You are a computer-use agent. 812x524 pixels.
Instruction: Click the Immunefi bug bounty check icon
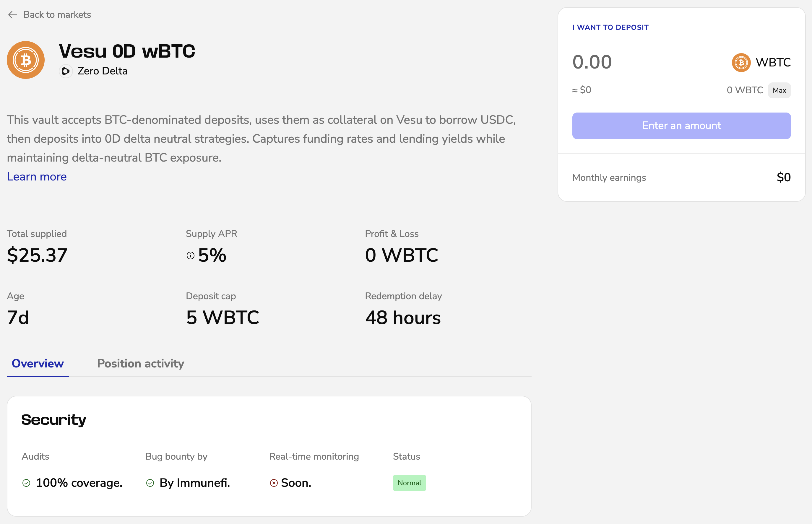[x=150, y=483]
